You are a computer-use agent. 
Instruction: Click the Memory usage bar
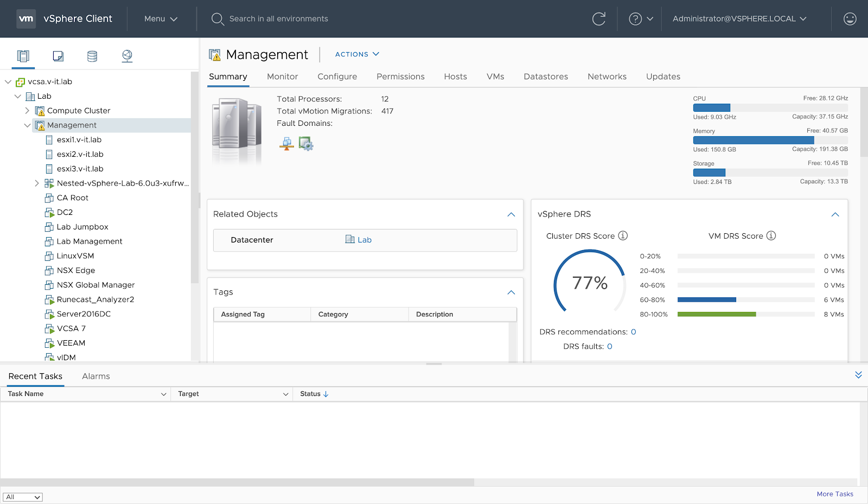click(x=770, y=140)
